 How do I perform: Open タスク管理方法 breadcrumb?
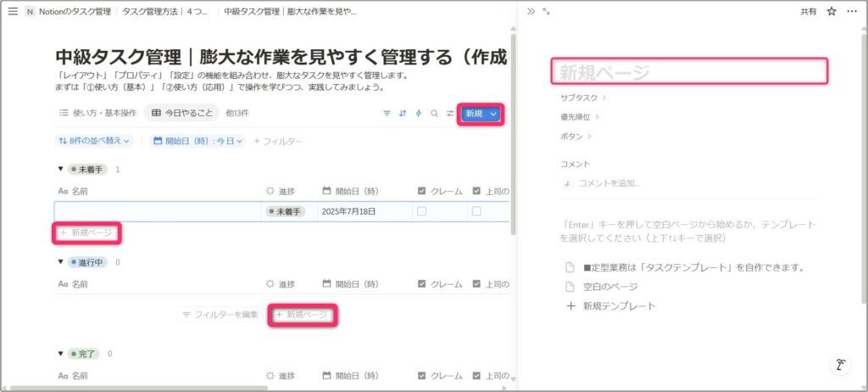[165, 11]
